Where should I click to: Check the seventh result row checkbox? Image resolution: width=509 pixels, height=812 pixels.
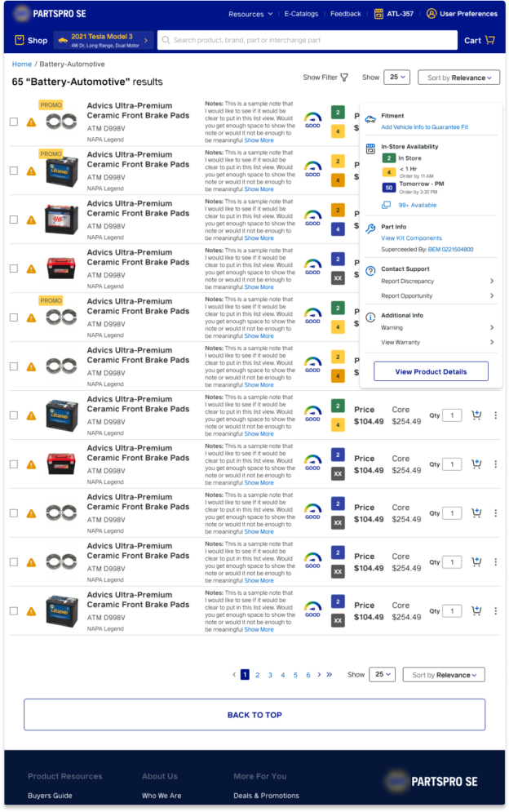tap(14, 415)
